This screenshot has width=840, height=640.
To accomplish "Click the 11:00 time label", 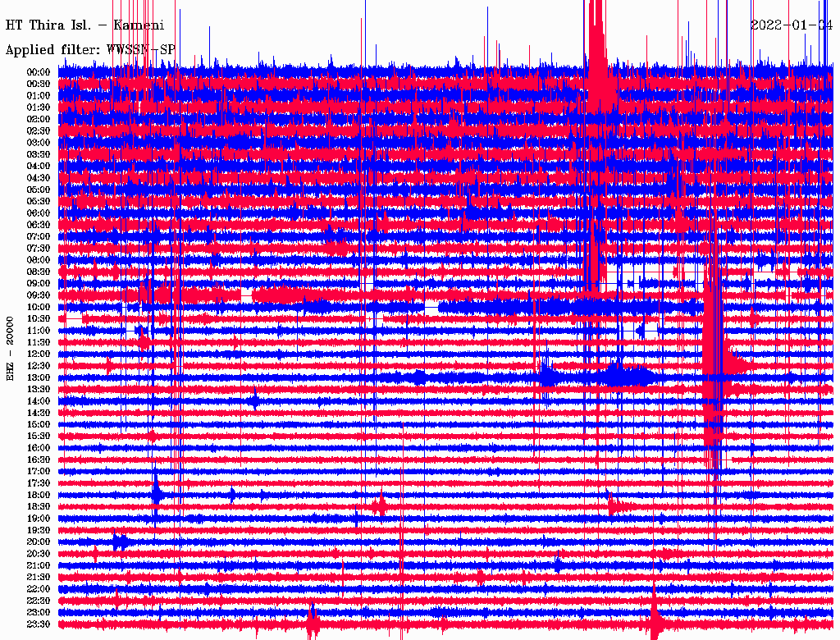I will (x=39, y=331).
